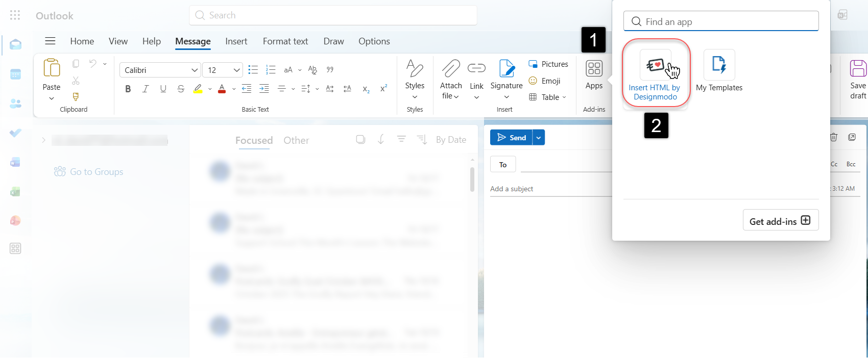Image resolution: width=868 pixels, height=358 pixels.
Task: Select Insert HTML by Designmodo add-in
Action: [x=655, y=74]
